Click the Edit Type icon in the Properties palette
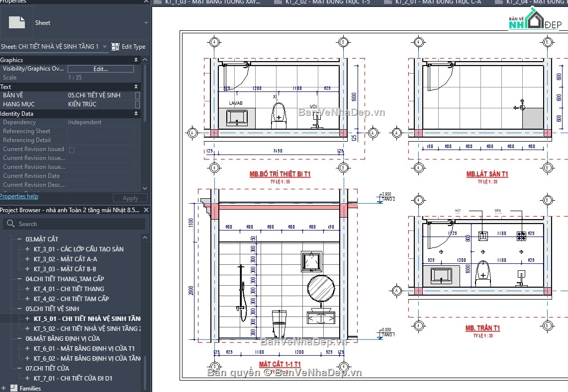This screenshot has height=392, width=568. 115,46
